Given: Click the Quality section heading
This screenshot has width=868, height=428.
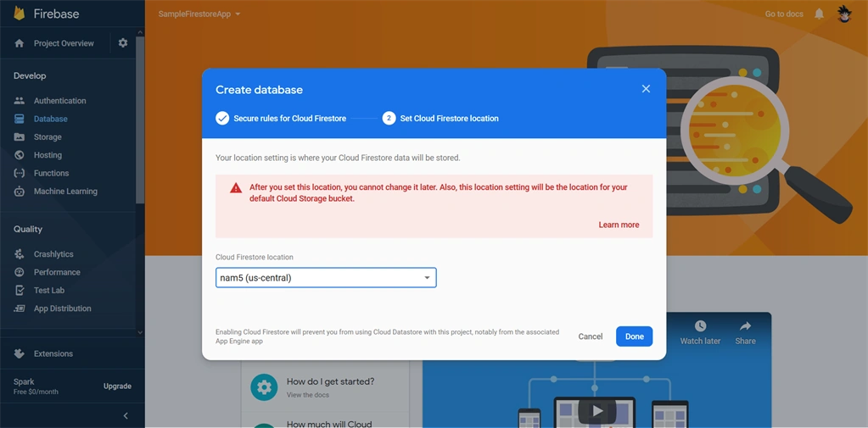Looking at the screenshot, I should coord(28,229).
